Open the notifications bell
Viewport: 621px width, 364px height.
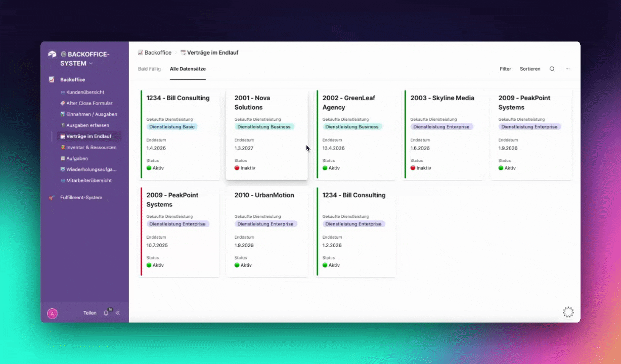106,313
